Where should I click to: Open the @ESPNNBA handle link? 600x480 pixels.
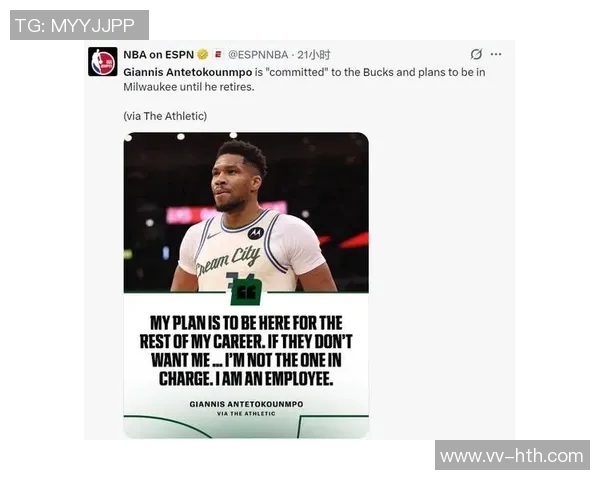[x=258, y=55]
